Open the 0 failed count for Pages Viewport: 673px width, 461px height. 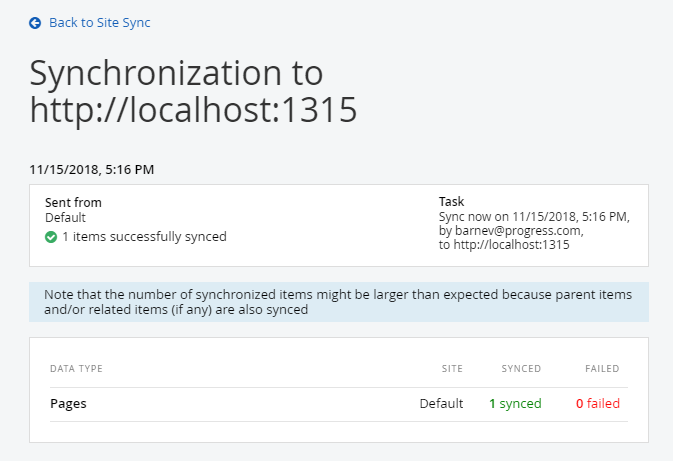(597, 404)
